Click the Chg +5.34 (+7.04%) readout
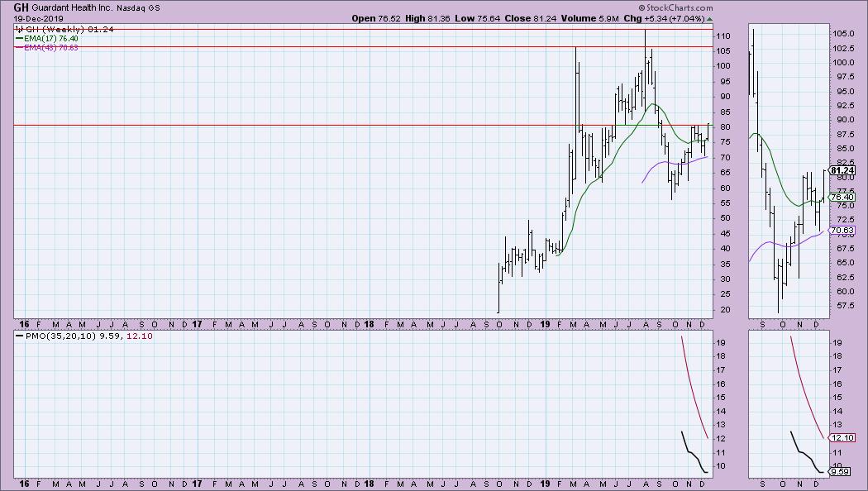 (x=664, y=18)
